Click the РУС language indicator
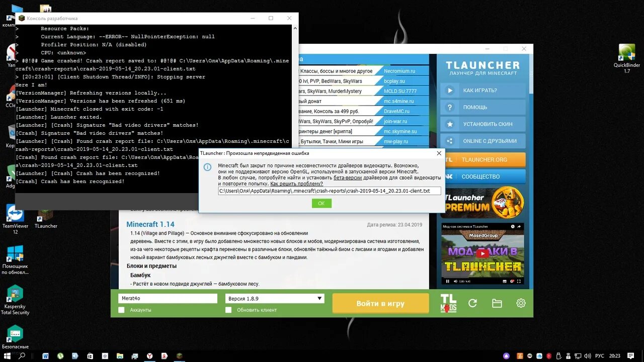 click(x=600, y=355)
